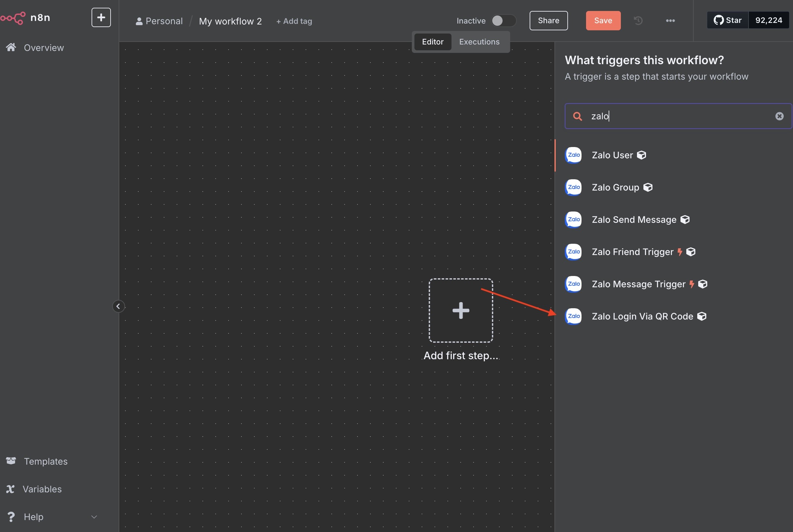Click the community package cube icon next to Zalo Group
This screenshot has height=532, width=793.
click(x=648, y=187)
